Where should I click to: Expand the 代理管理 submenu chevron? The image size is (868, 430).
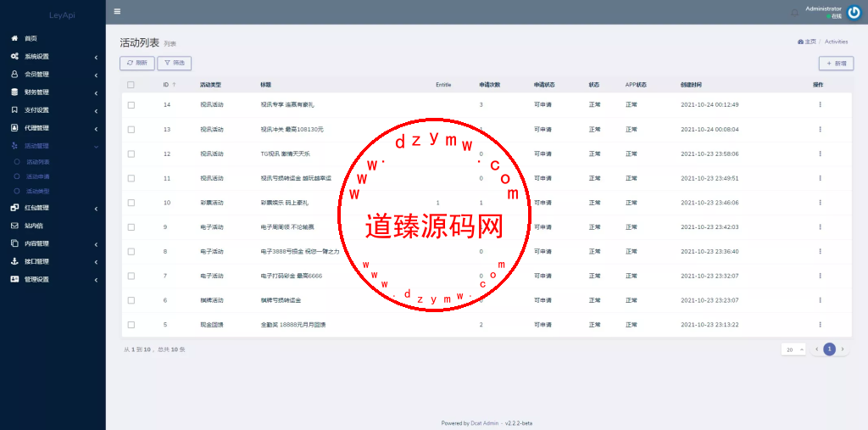click(96, 129)
